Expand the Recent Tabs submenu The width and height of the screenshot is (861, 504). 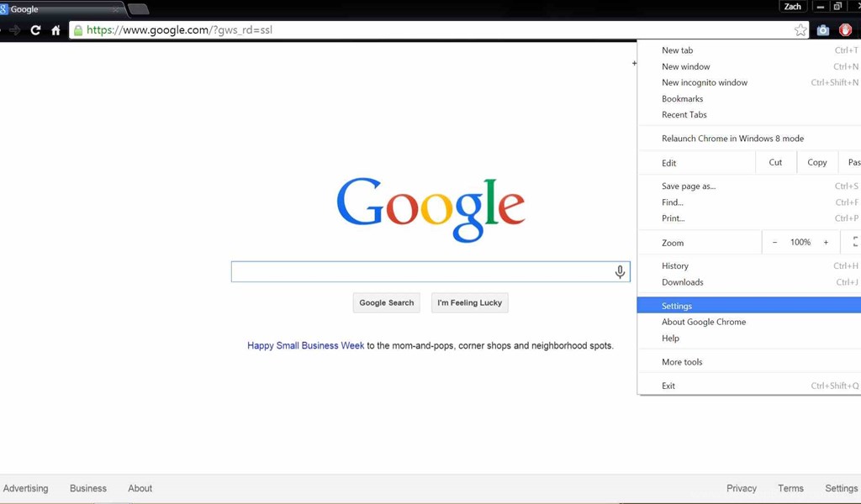(x=749, y=114)
